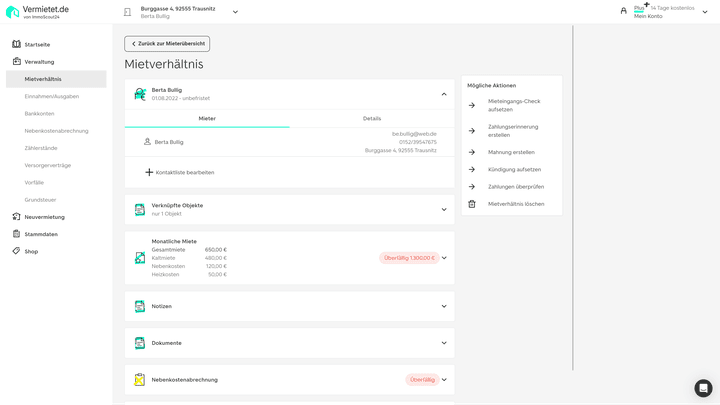Expand the Notizen section chevron
The height and width of the screenshot is (405, 720).
pos(444,306)
